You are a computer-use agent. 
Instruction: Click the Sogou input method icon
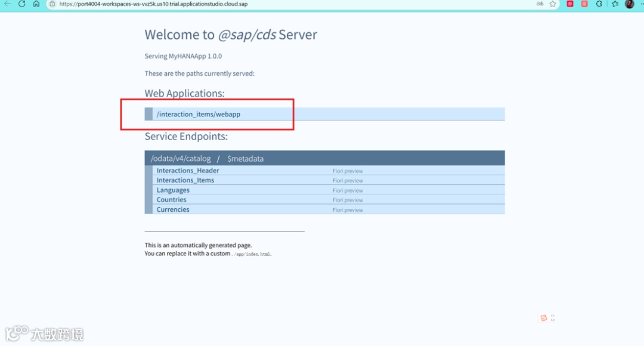coord(544,317)
